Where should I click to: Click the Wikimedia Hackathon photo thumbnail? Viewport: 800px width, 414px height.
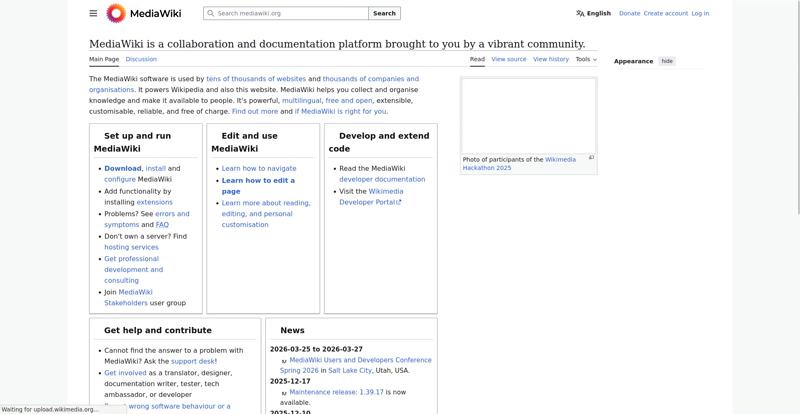(528, 115)
